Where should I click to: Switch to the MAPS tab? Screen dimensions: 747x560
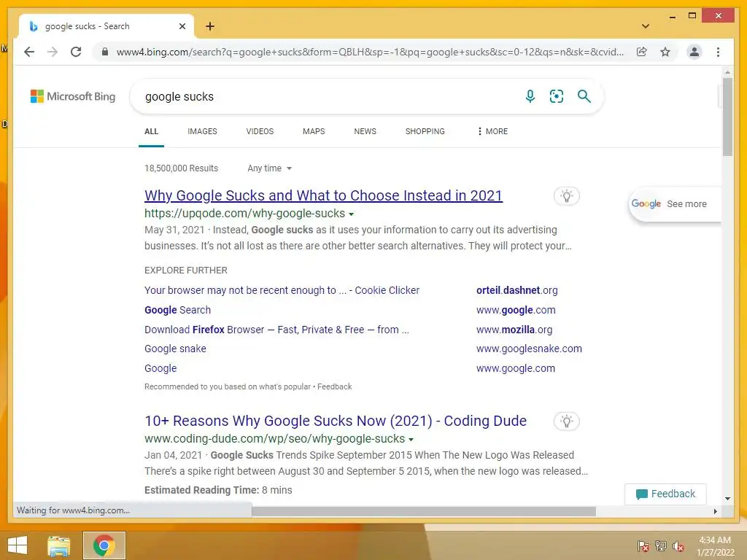pyautogui.click(x=314, y=131)
